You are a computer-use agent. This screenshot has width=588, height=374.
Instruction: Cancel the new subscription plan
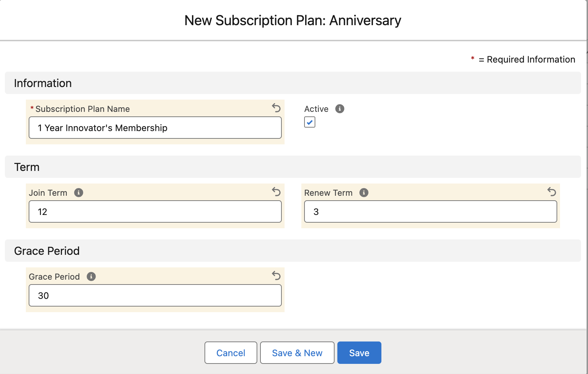(x=231, y=353)
